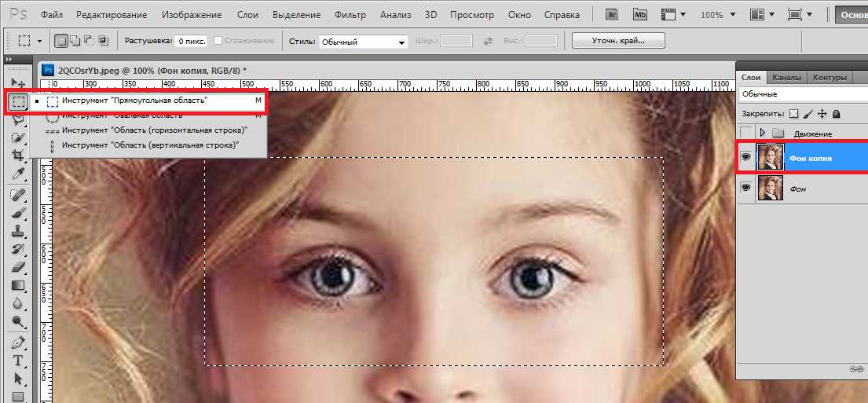Select the Lasso tool
This screenshot has height=403, width=868.
[18, 119]
